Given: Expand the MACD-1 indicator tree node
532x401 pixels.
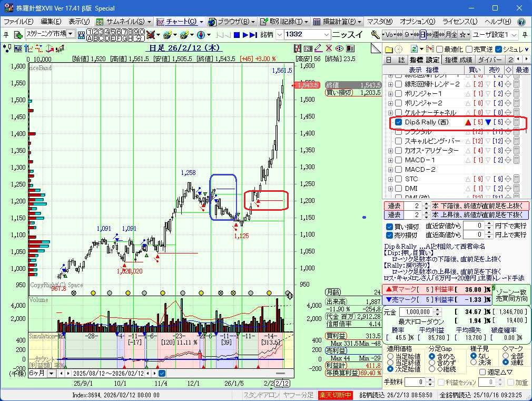Looking at the screenshot, I should pyautogui.click(x=390, y=160).
